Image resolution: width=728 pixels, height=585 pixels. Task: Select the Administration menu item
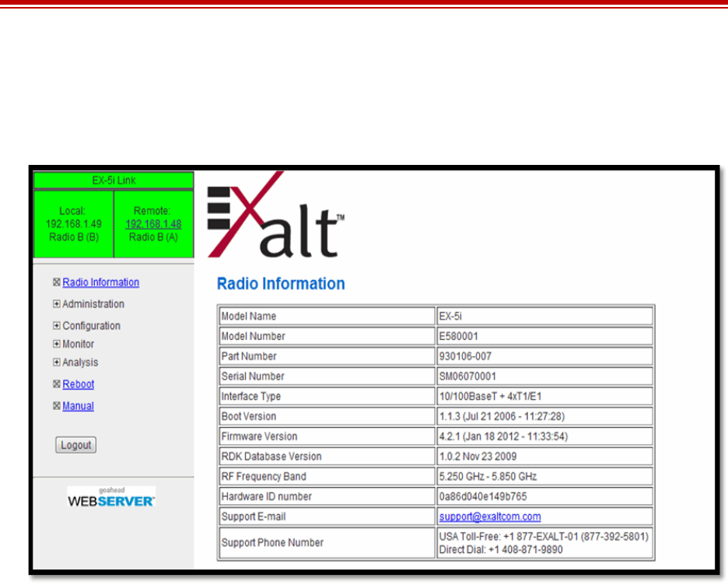[93, 304]
